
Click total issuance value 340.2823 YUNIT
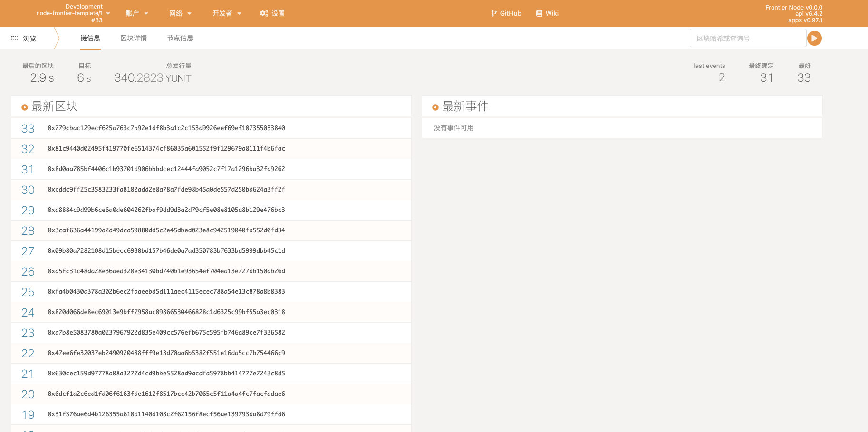pos(153,78)
